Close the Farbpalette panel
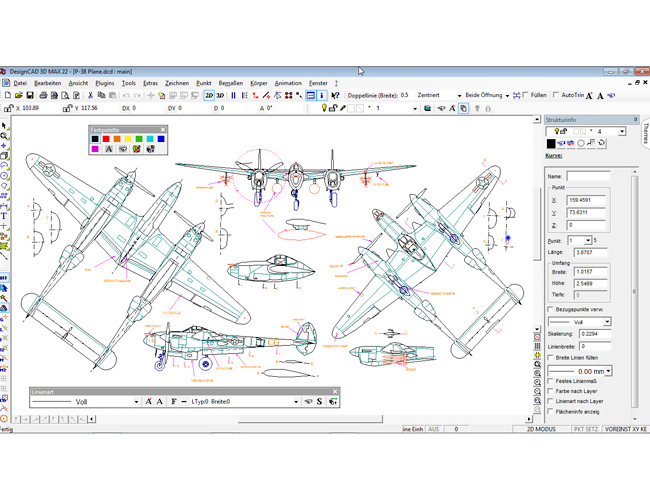 coord(163,129)
